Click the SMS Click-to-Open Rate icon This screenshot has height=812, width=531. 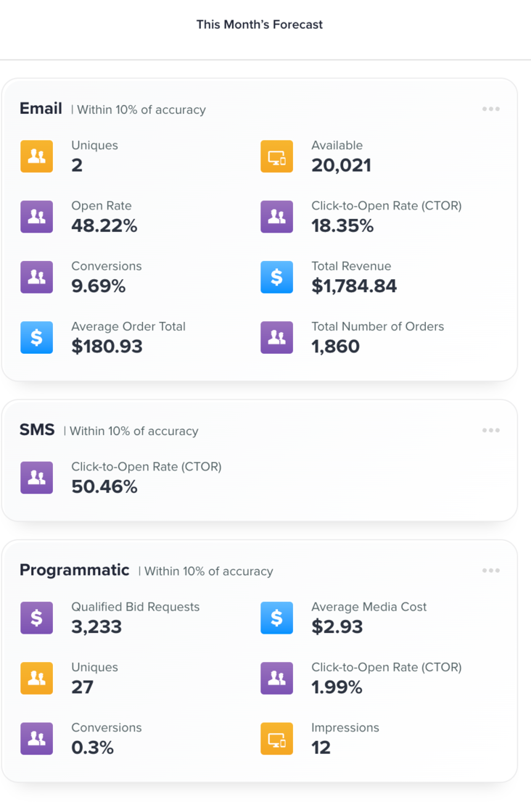click(x=36, y=477)
